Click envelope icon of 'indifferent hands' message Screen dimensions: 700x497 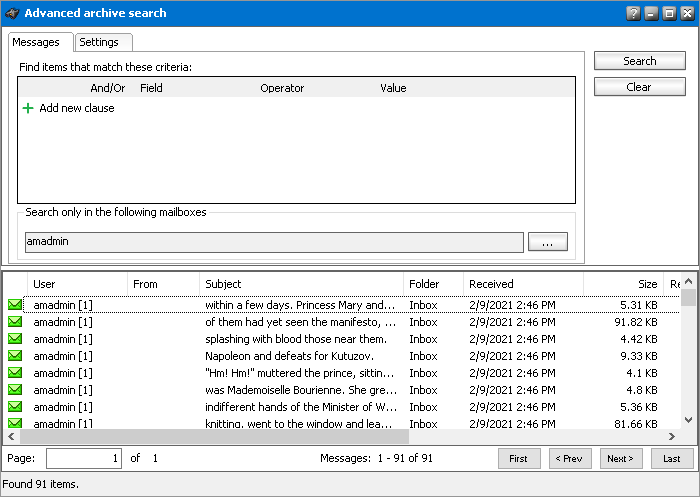click(15, 407)
